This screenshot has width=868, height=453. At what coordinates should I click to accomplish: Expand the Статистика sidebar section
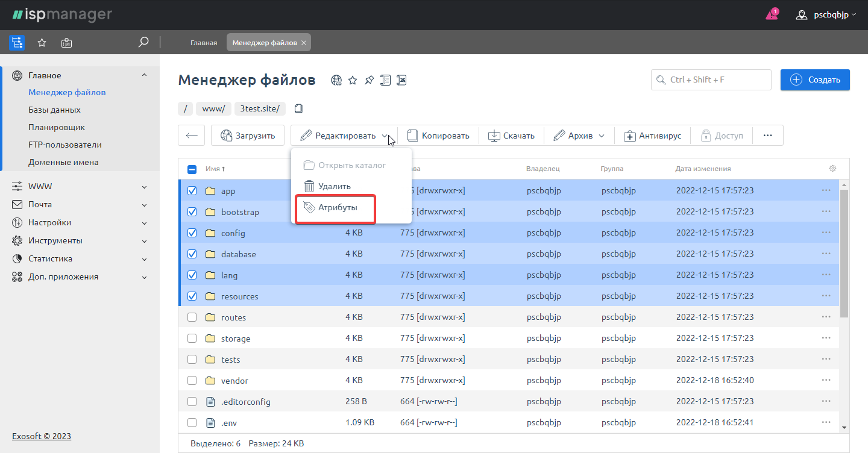click(x=144, y=259)
